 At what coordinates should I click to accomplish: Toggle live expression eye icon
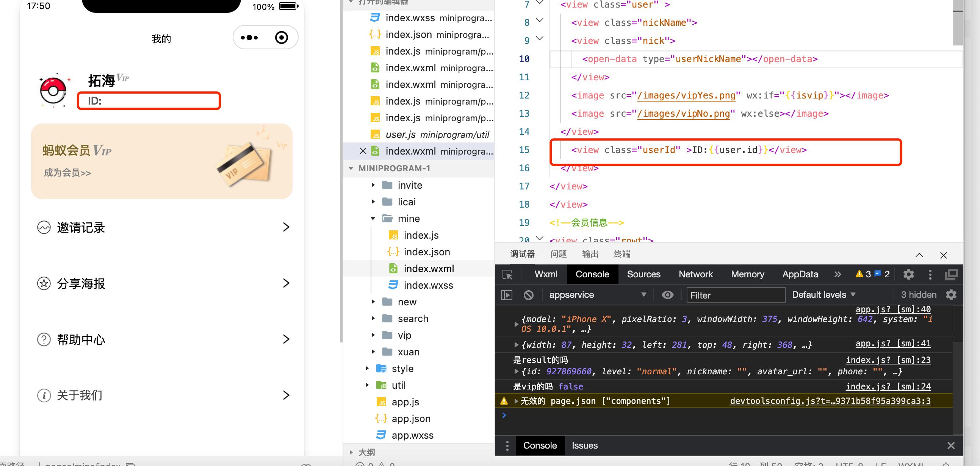coord(667,295)
